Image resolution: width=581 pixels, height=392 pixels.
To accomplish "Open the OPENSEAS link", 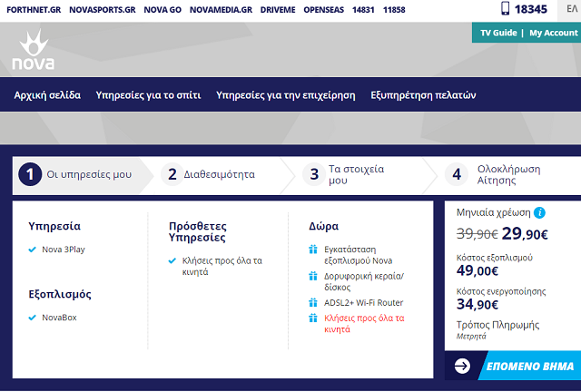I will (324, 10).
